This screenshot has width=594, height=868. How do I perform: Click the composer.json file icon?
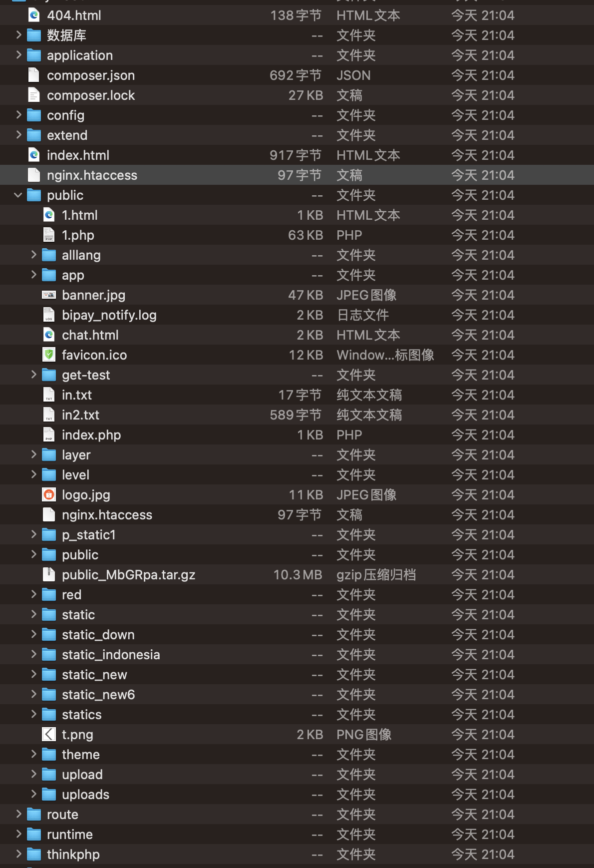coord(34,75)
